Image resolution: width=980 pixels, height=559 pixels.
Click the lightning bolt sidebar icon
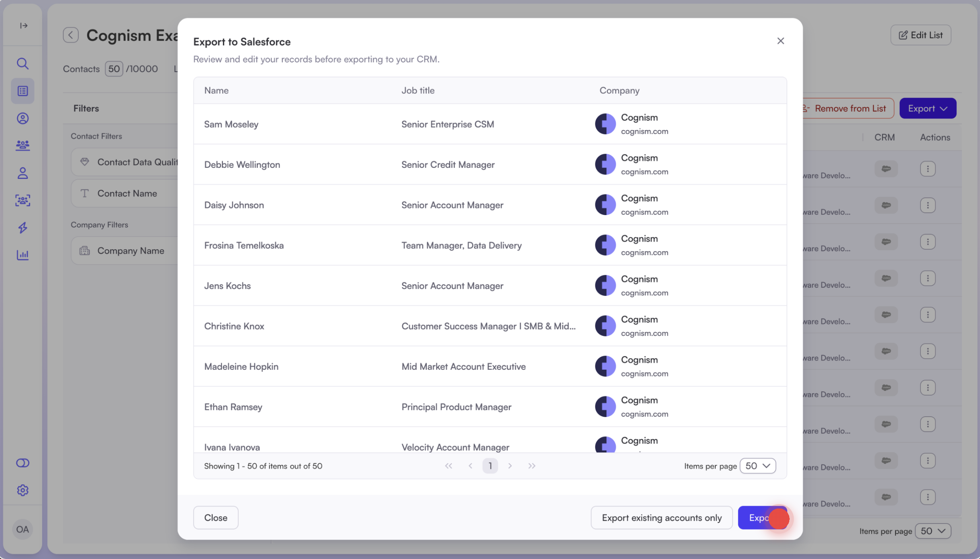23,227
